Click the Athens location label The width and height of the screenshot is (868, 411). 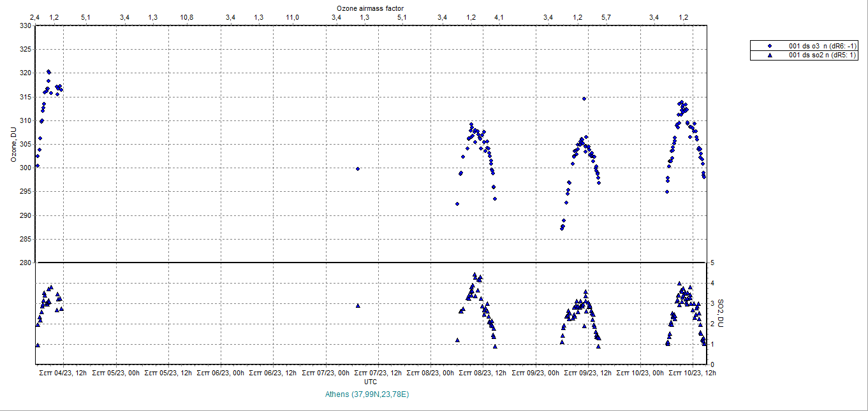(367, 394)
